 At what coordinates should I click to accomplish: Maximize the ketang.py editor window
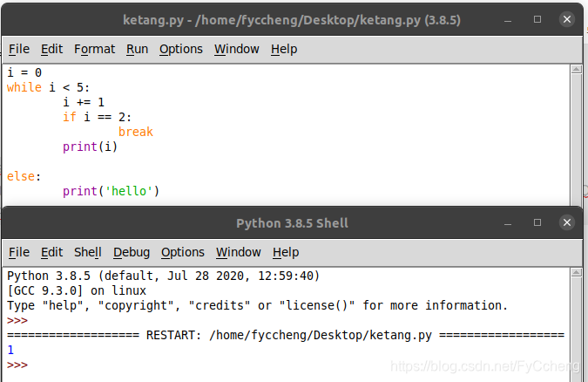[537, 19]
